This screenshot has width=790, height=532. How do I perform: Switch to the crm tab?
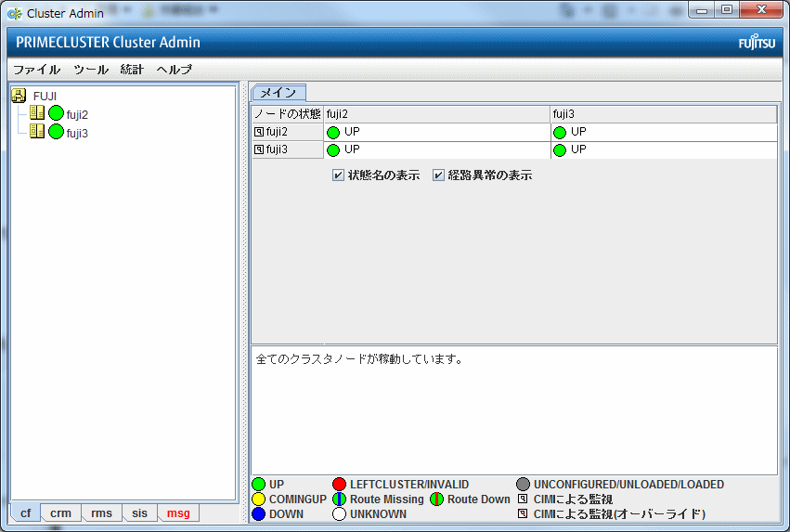(x=60, y=513)
